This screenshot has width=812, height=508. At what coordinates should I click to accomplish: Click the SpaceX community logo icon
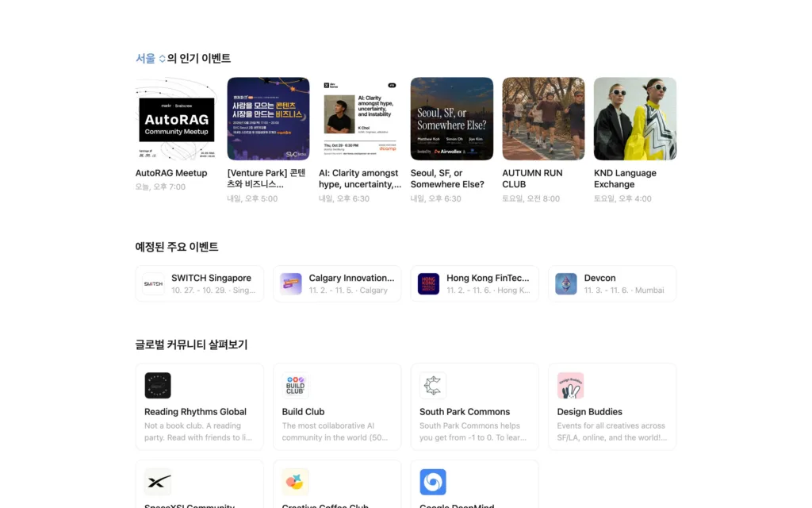click(158, 482)
